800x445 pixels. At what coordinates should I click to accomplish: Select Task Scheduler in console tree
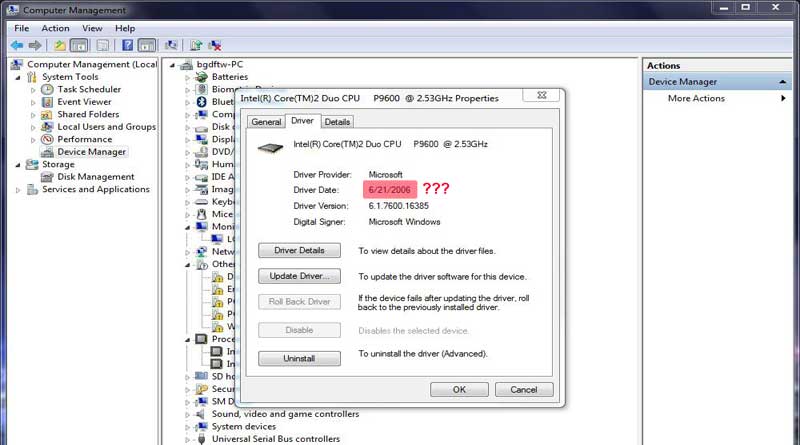click(89, 89)
